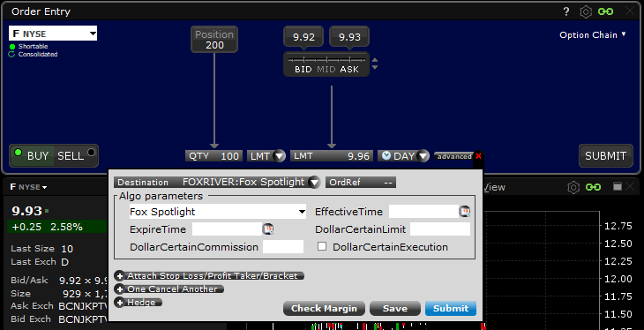Click the BID MID ASK price slider
The image size is (644, 330).
point(326,64)
